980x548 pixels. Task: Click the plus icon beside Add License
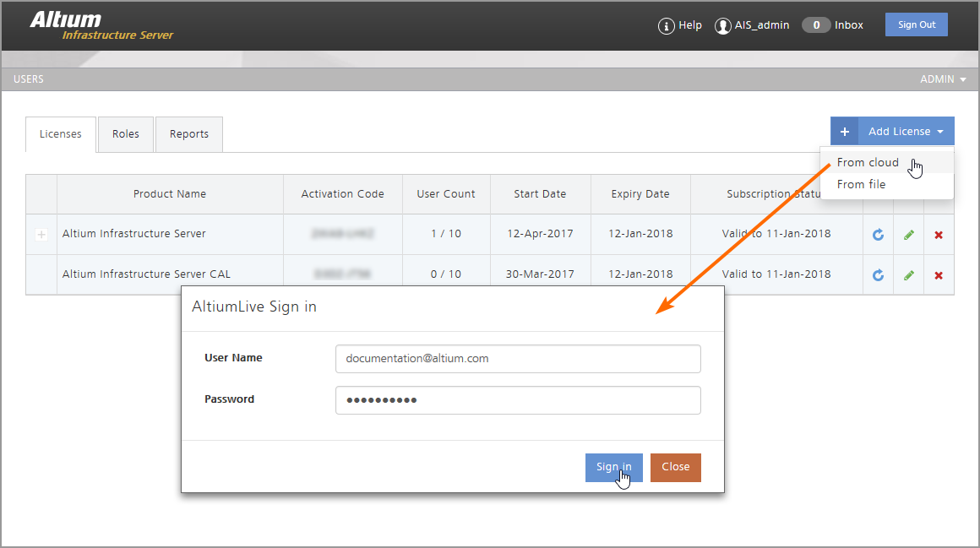pos(844,132)
